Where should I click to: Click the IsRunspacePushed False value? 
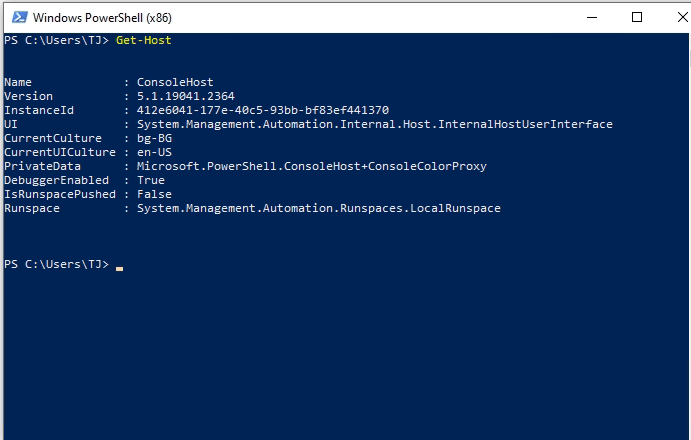click(x=154, y=194)
